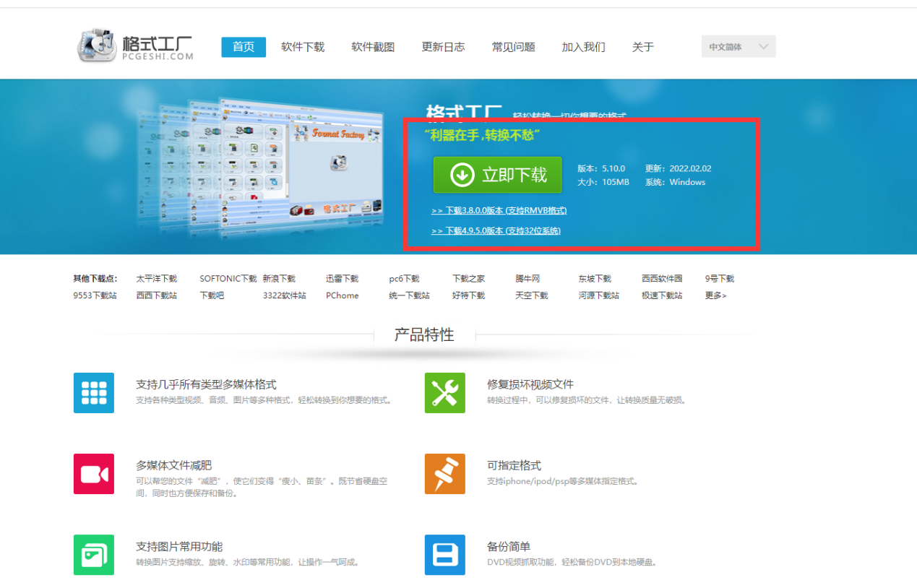Click the slogan “利器在手,转换不愁”
The image size is (917, 588).
click(x=483, y=135)
